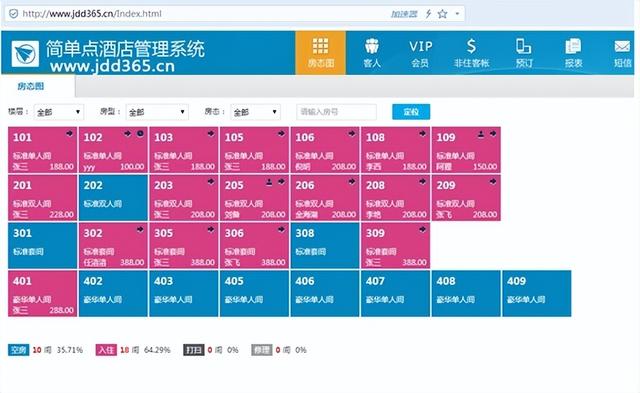Click the arrow icon on room 101
This screenshot has width=640, height=393.
pyautogui.click(x=69, y=133)
